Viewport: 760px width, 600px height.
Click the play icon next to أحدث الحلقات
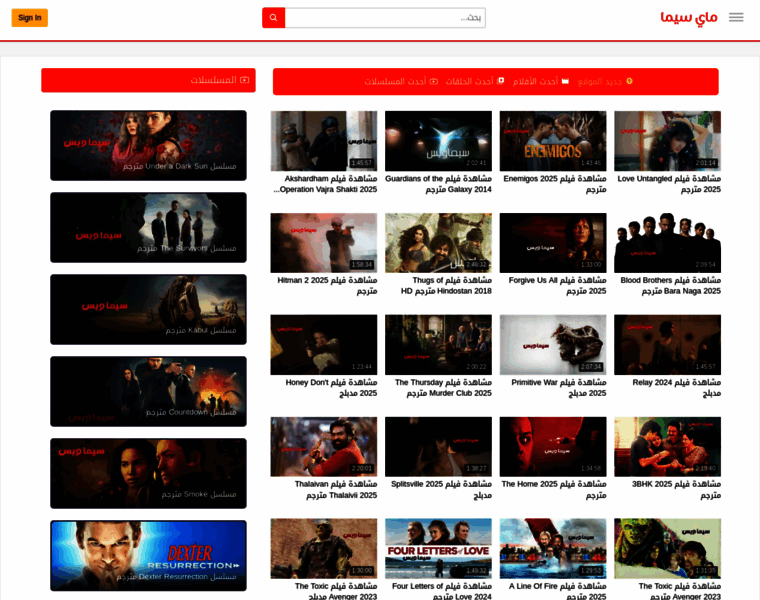(501, 80)
